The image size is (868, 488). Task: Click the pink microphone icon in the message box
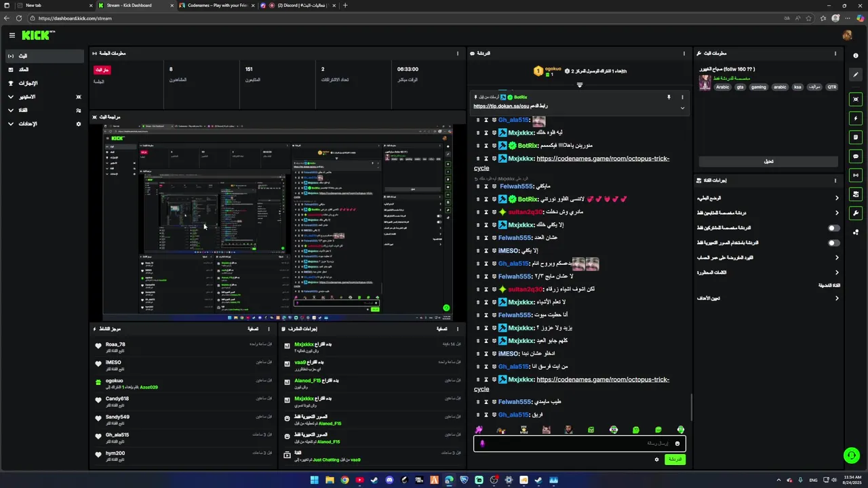point(482,444)
